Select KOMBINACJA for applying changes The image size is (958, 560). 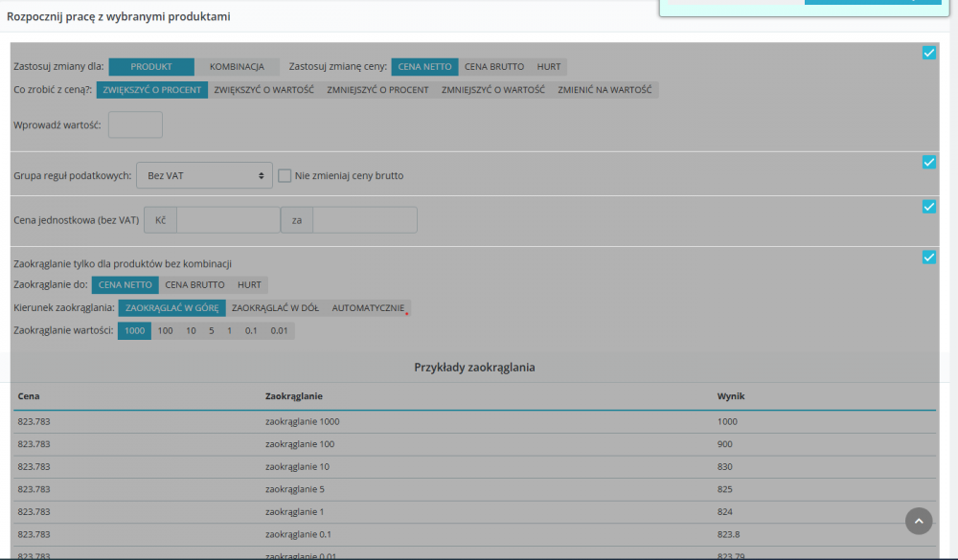pos(237,67)
